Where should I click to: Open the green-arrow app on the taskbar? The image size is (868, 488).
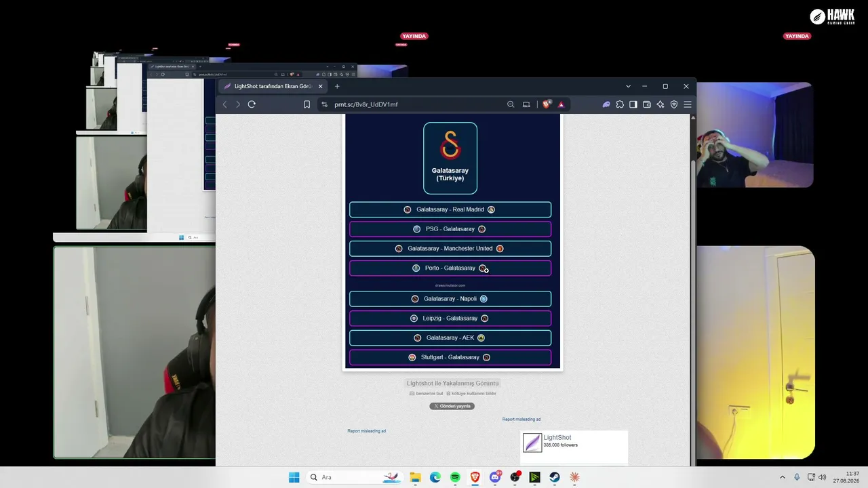tap(535, 477)
